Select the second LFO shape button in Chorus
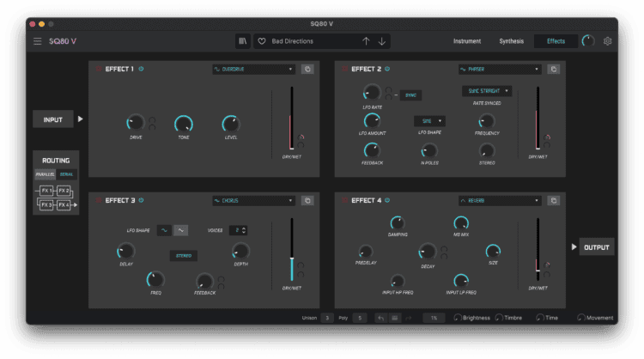The image size is (644, 359). (180, 230)
